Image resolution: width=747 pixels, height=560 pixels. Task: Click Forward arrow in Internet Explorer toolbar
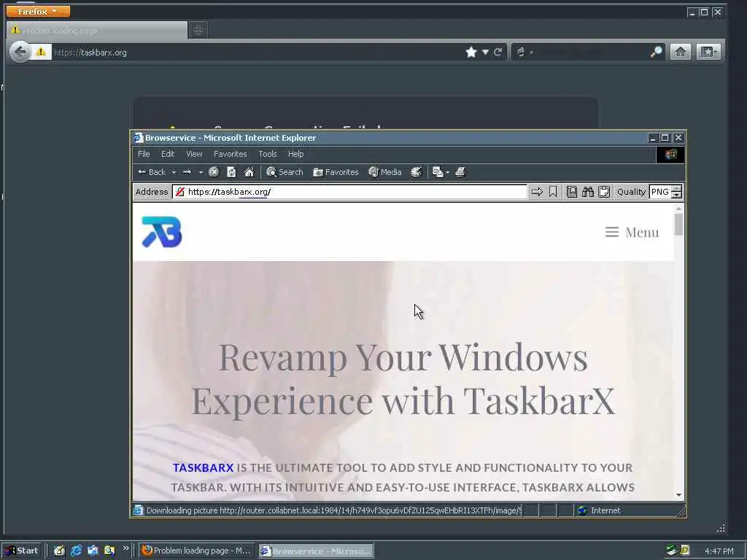(187, 172)
